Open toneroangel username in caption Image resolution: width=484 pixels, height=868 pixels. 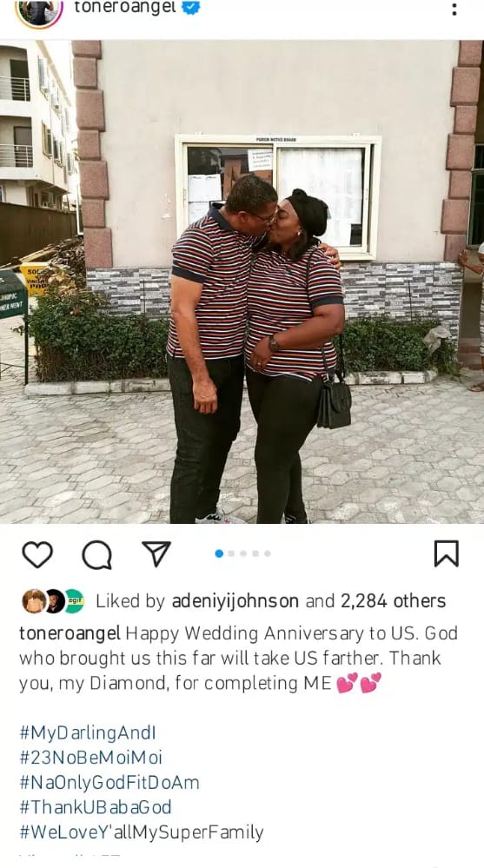point(70,633)
